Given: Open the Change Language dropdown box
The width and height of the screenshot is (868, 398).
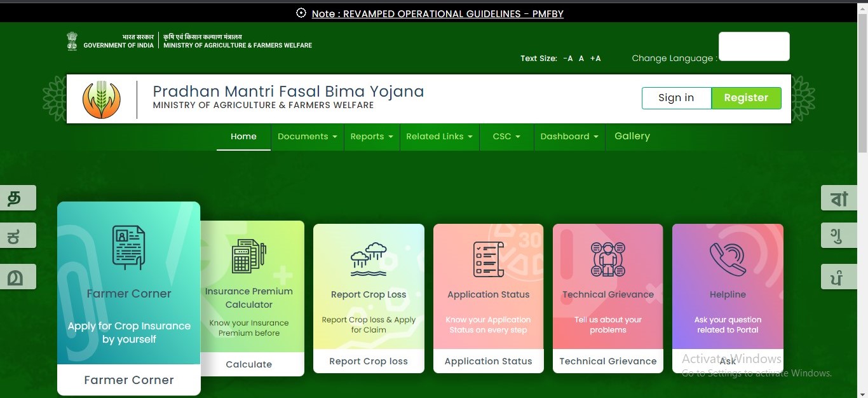Looking at the screenshot, I should (x=754, y=46).
